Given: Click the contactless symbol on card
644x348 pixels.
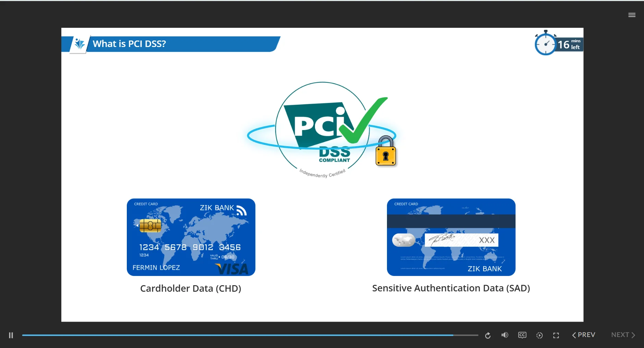Looking at the screenshot, I should [242, 210].
